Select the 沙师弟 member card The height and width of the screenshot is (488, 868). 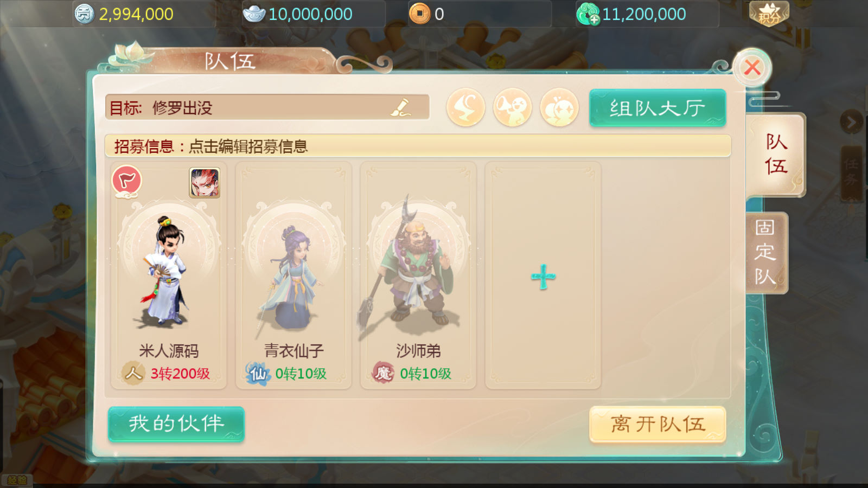(418, 275)
